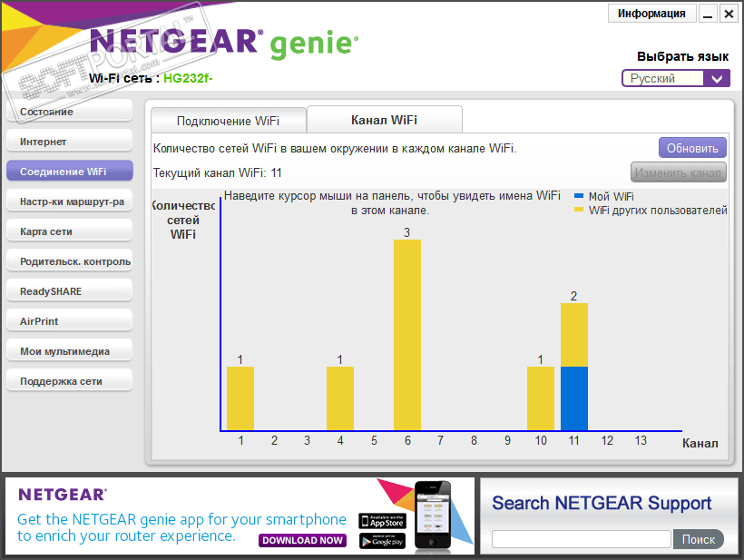The width and height of the screenshot is (744, 560).
Task: Expand language list with the arrow
Action: 717,78
